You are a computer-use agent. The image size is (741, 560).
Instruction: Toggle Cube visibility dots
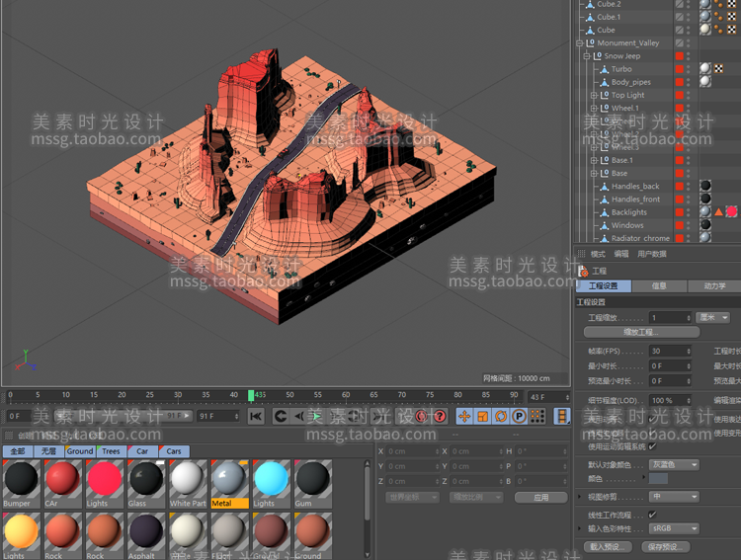689,30
